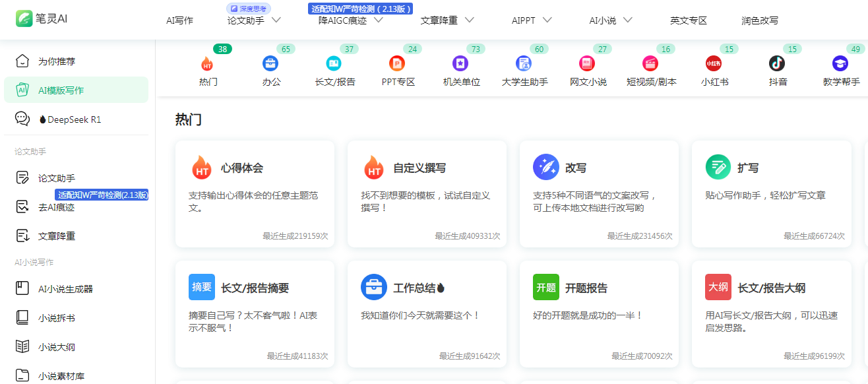Select the 热门 flame category icon

[207, 63]
